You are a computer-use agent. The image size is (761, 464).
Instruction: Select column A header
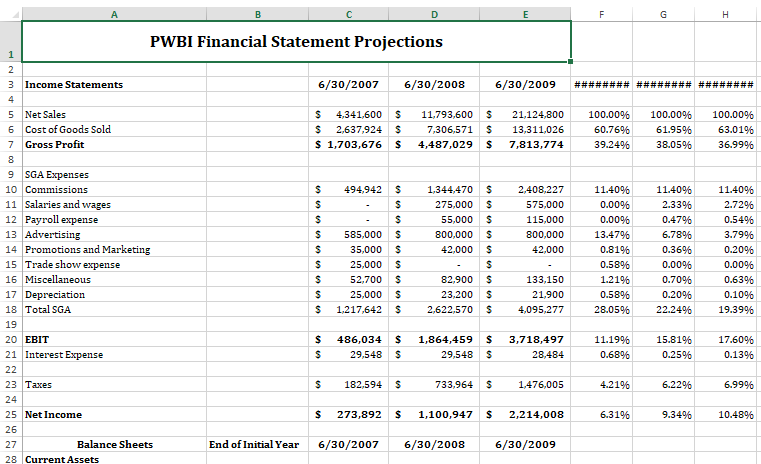[x=114, y=15]
